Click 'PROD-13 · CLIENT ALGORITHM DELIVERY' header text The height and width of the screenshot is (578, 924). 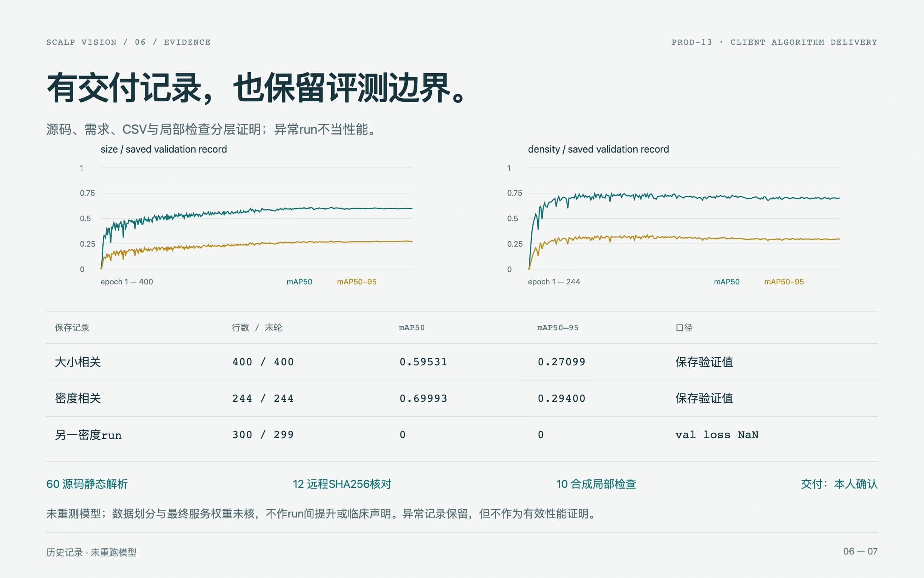click(774, 42)
